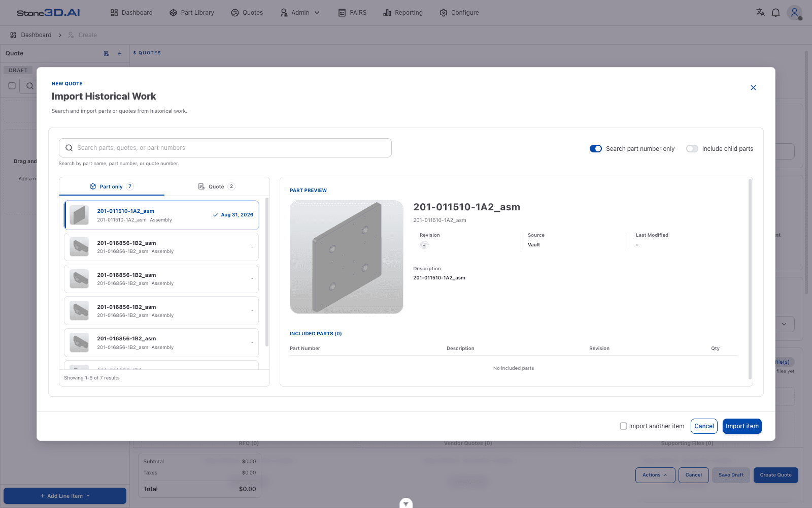
Task: Close the Import Historical Work dialog
Action: 753,88
